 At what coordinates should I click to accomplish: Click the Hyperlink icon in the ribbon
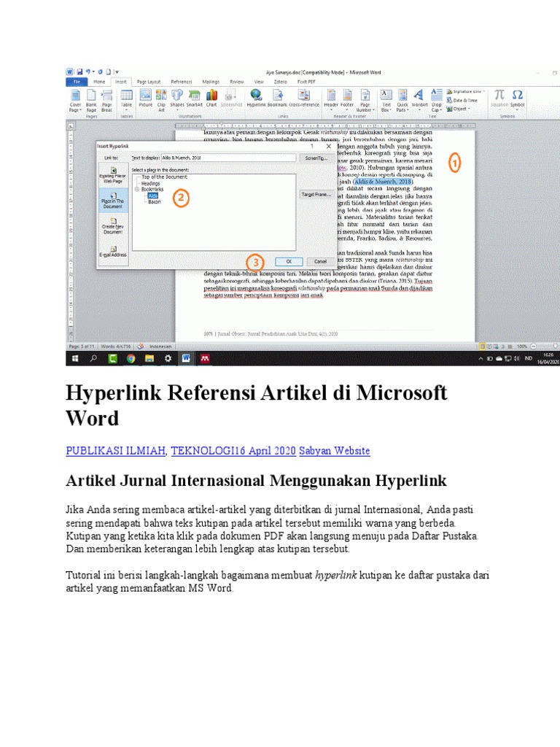256,97
